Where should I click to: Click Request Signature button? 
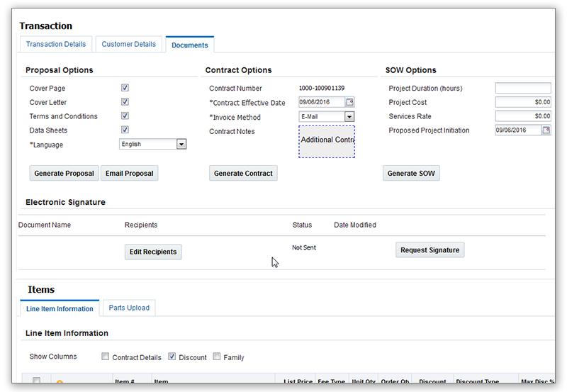tap(430, 250)
